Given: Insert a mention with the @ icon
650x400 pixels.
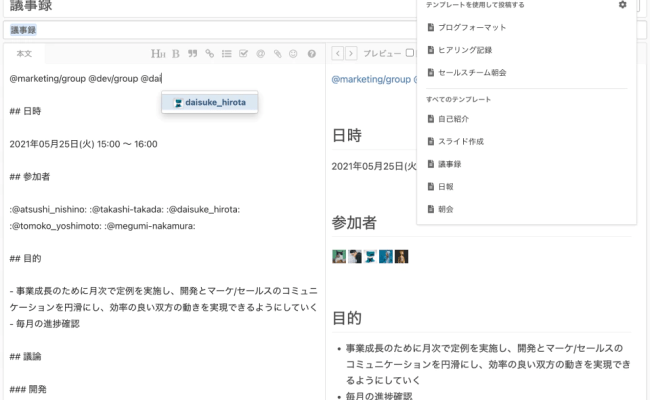Looking at the screenshot, I should (x=260, y=53).
